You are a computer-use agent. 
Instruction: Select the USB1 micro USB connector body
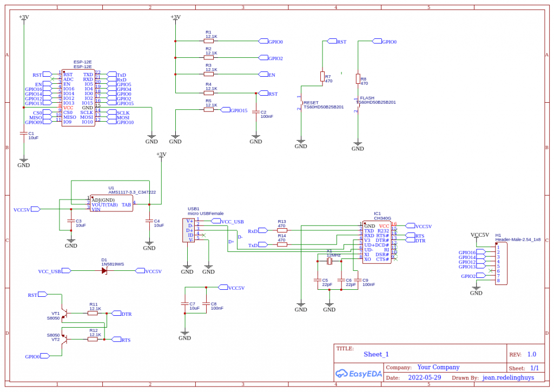(188, 230)
